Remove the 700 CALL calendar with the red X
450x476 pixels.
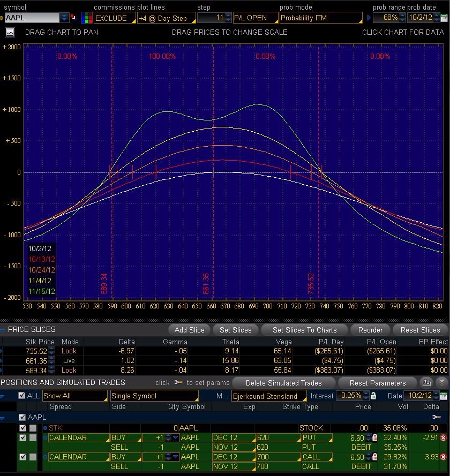(444, 457)
